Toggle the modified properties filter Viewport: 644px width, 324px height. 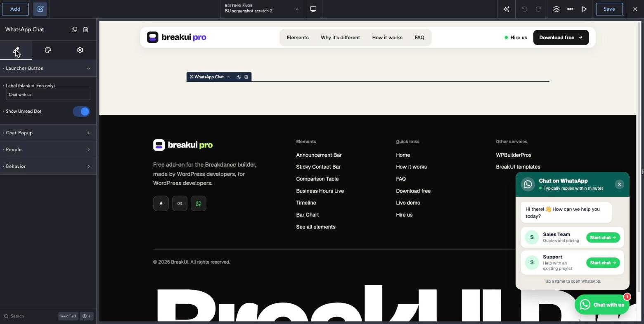(x=68, y=316)
